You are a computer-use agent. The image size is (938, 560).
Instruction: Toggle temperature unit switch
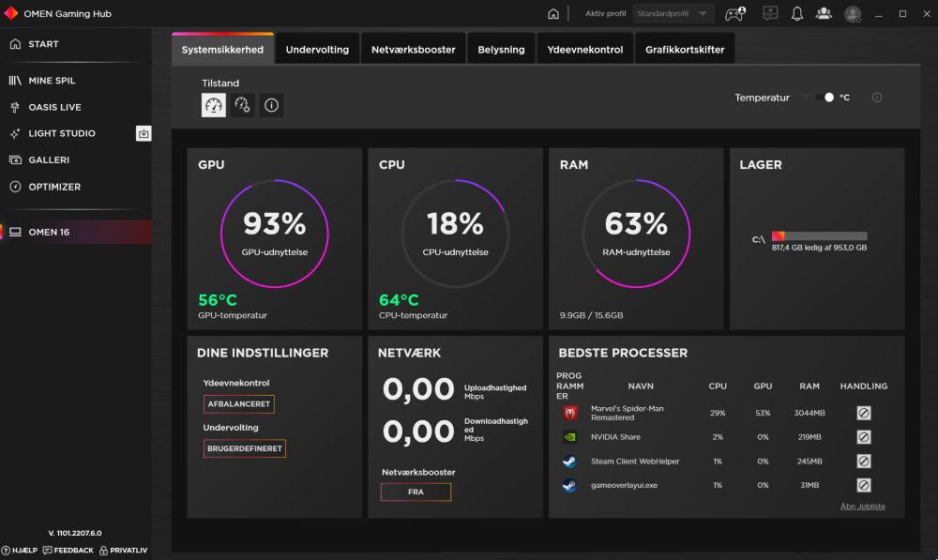pos(825,98)
